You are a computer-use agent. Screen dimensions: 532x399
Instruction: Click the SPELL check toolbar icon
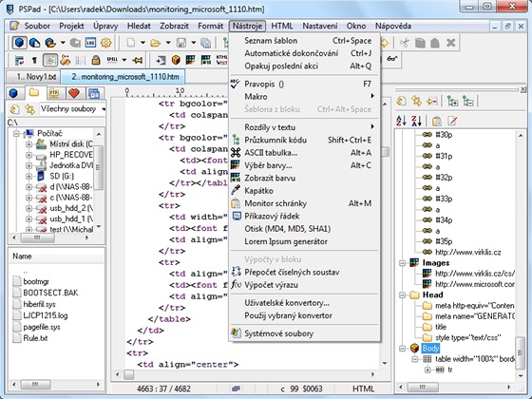point(112,60)
